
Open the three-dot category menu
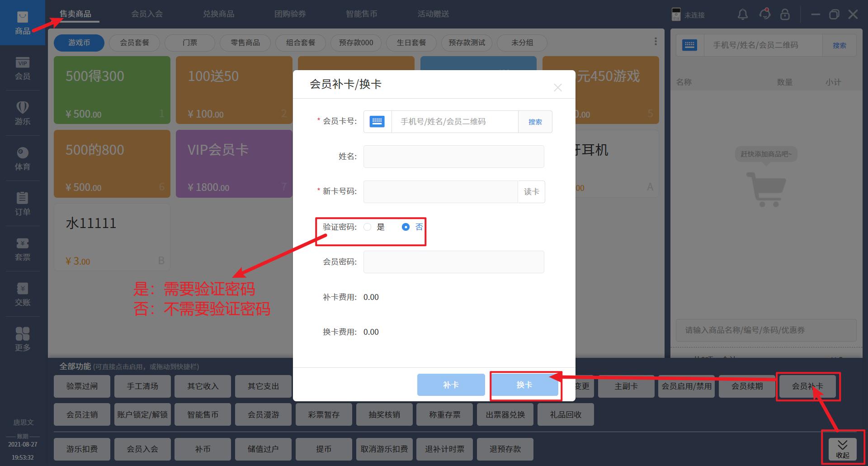click(656, 42)
